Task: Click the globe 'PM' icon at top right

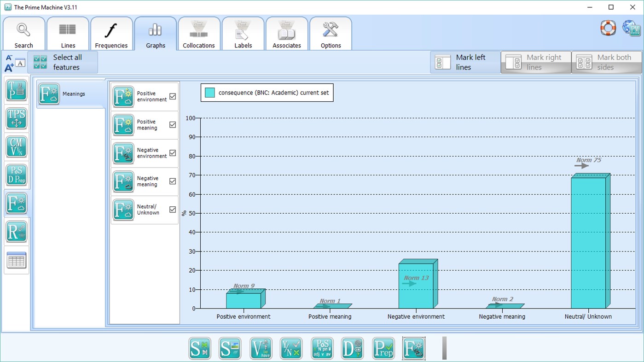Action: (x=631, y=28)
